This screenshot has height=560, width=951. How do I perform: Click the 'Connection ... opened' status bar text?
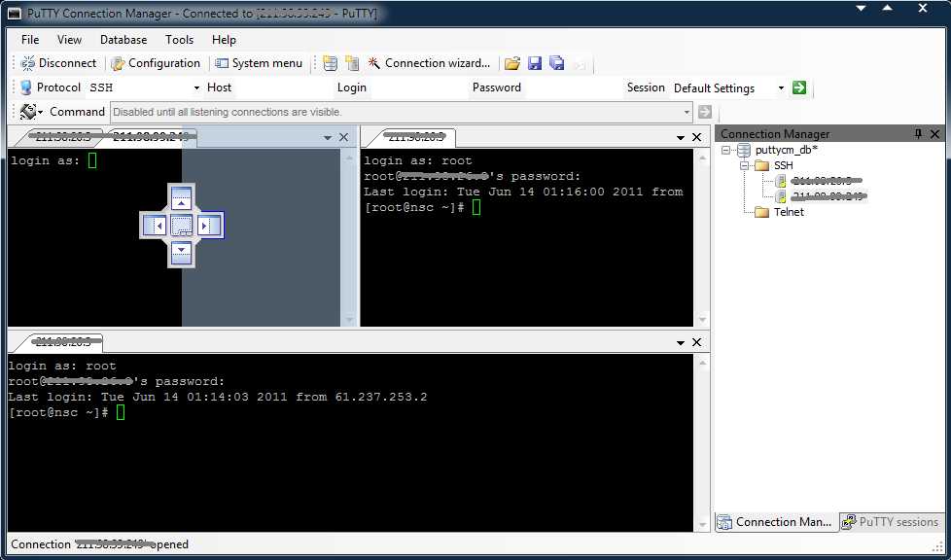point(99,544)
